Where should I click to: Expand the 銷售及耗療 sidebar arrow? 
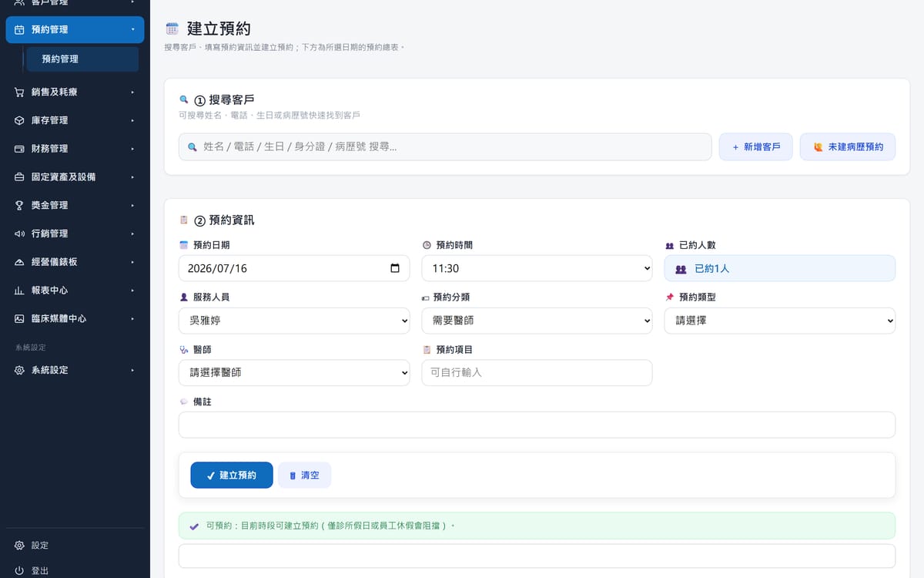click(x=132, y=92)
